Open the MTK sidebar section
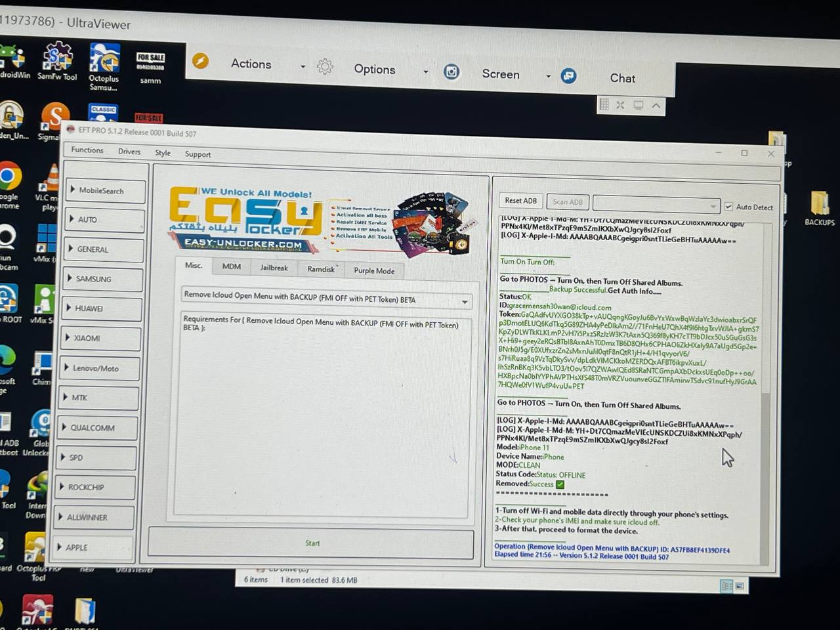This screenshot has width=840, height=630. coord(99,398)
